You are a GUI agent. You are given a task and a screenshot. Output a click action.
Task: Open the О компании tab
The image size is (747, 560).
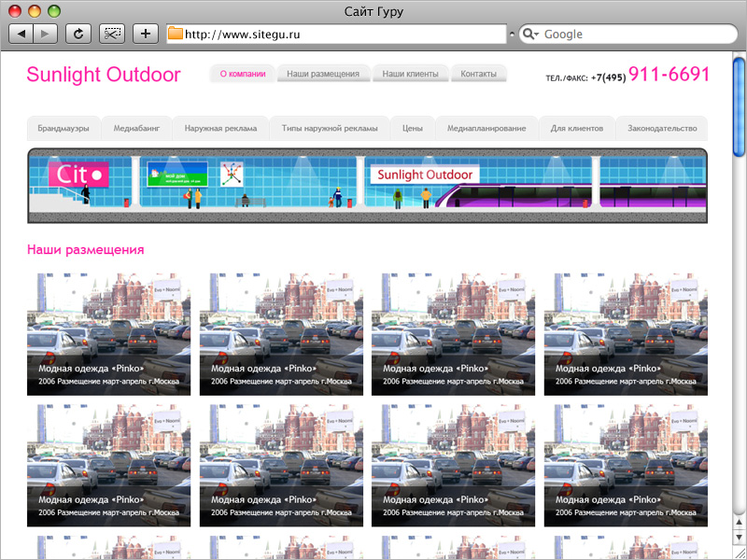243,74
